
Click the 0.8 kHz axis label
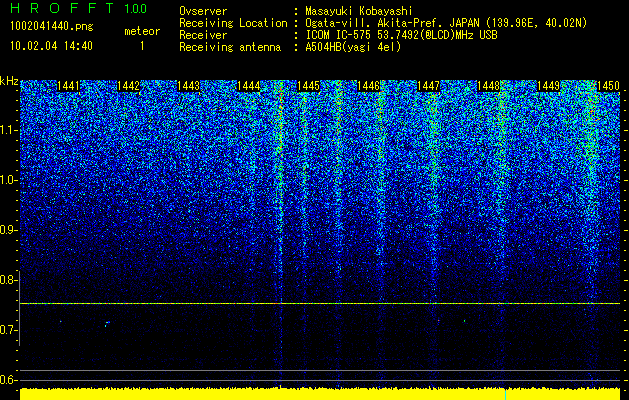click(x=9, y=280)
